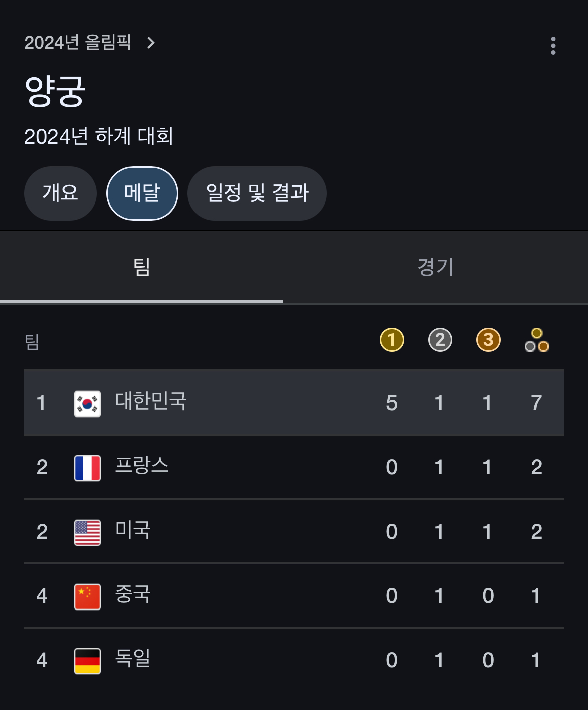This screenshot has height=710, width=588.
Task: Expand the chevron next to 2024년 올림픽
Action: click(x=151, y=43)
